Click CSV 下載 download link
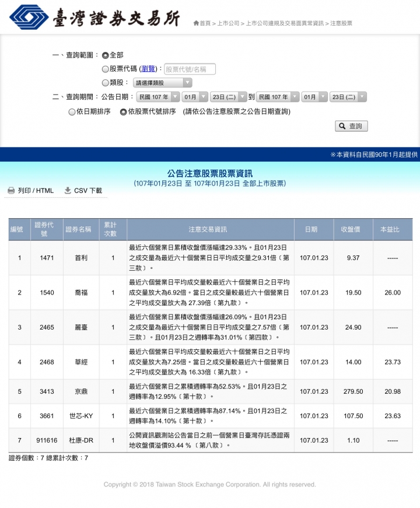The width and height of the screenshot is (420, 508). click(x=88, y=191)
